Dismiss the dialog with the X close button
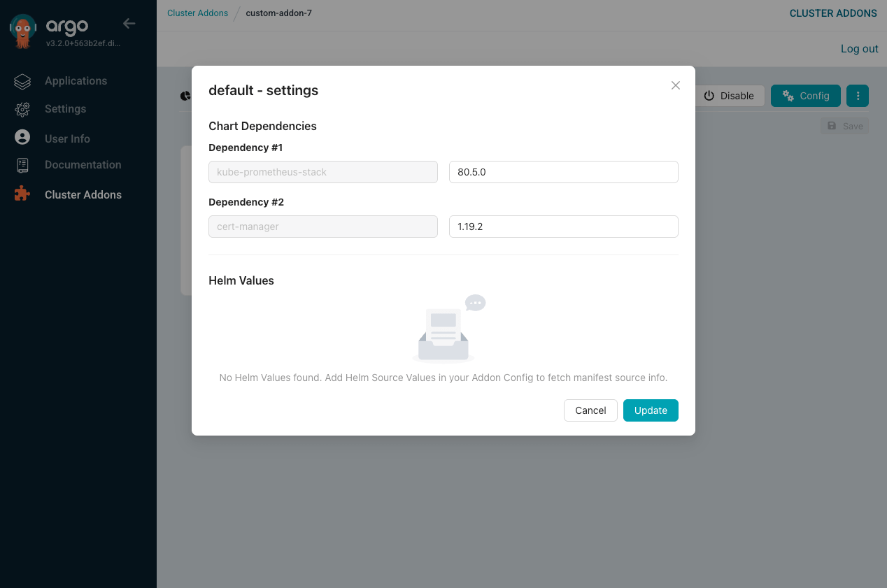The height and width of the screenshot is (588, 887). (x=675, y=85)
